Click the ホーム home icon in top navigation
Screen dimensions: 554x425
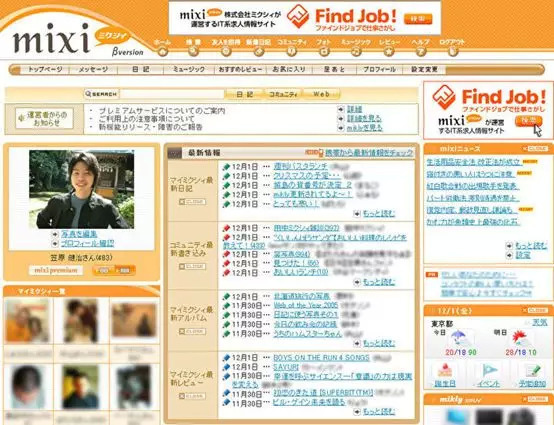[163, 52]
